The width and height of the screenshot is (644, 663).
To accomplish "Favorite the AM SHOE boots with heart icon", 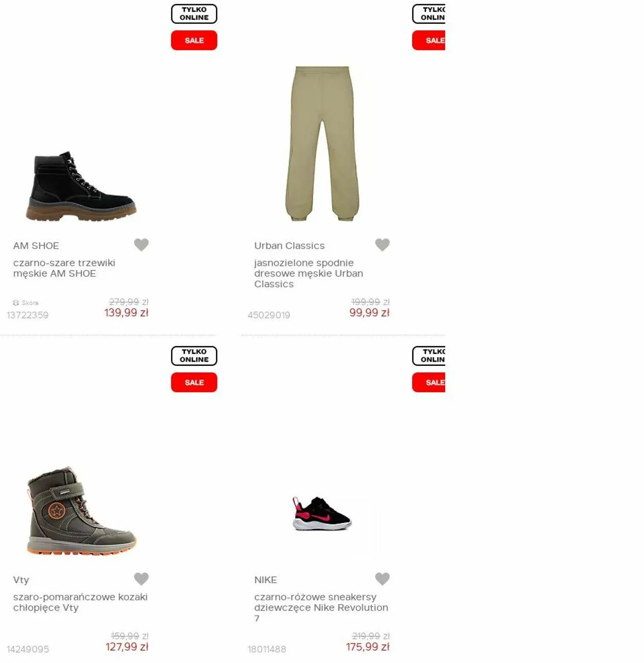I will click(141, 245).
